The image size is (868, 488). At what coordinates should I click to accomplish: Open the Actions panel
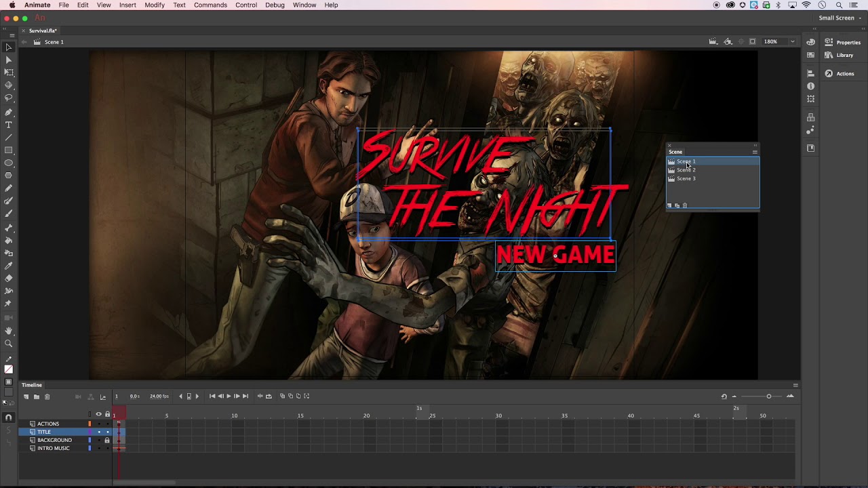840,73
